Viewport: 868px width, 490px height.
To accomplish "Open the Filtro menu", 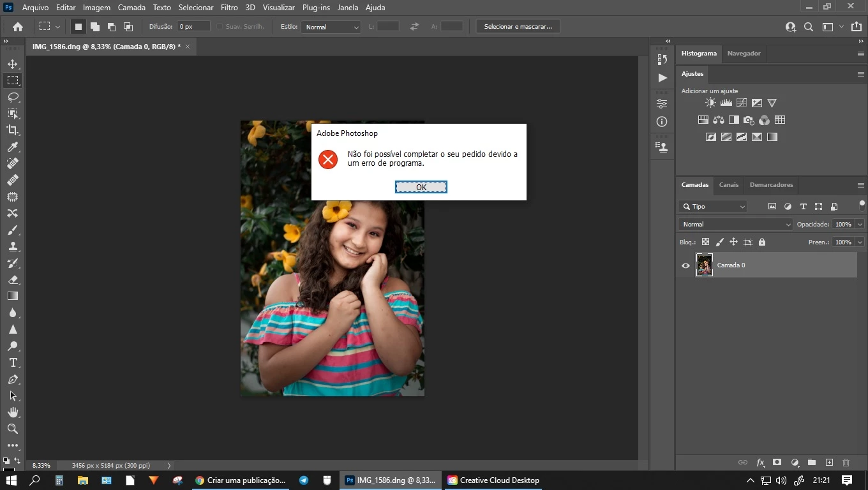I will point(229,8).
